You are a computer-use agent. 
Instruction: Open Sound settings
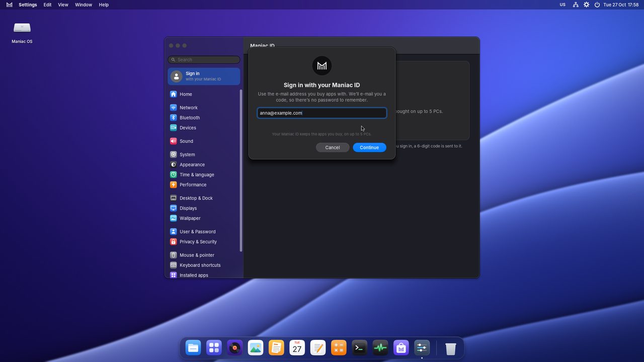[x=204, y=141]
